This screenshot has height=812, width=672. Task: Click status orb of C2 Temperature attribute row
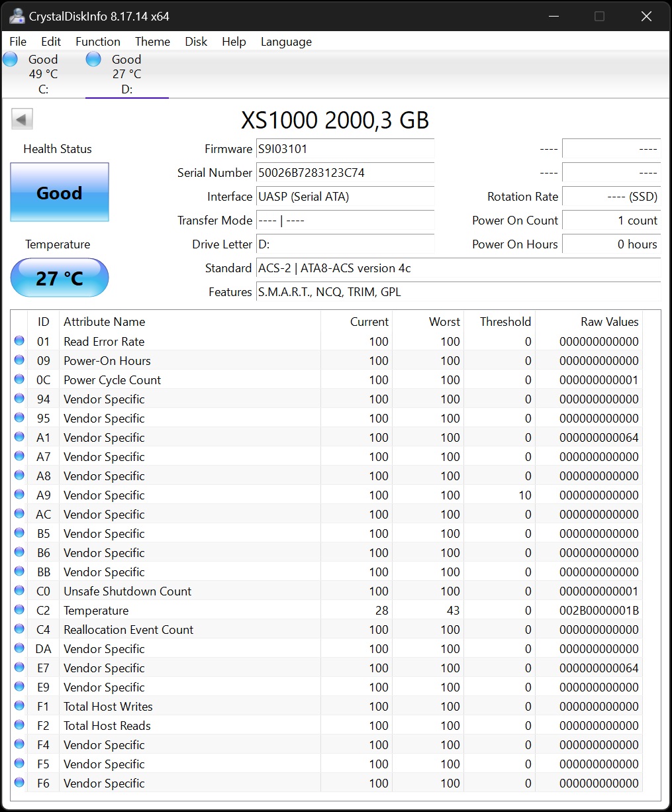[19, 610]
